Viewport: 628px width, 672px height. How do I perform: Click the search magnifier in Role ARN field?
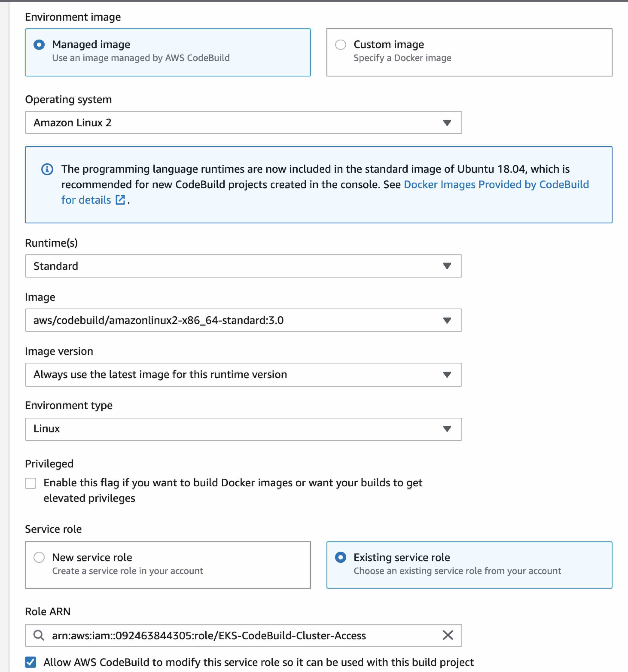39,635
